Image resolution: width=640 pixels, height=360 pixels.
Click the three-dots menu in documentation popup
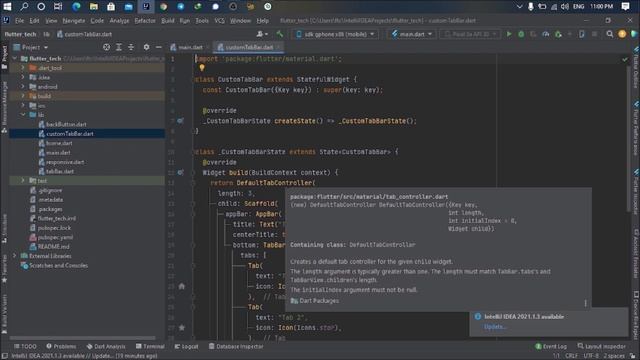coord(585,303)
